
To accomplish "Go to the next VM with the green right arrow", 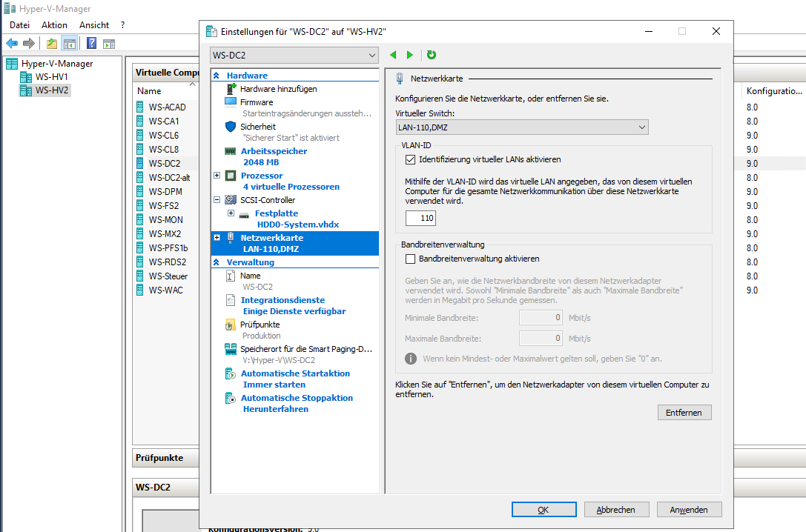I will pos(410,55).
